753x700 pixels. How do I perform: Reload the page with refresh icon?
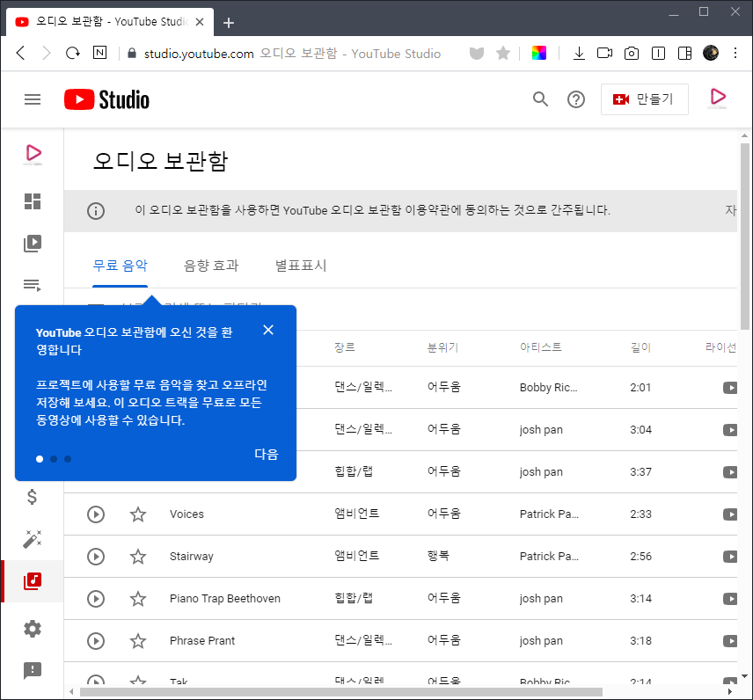tap(72, 53)
